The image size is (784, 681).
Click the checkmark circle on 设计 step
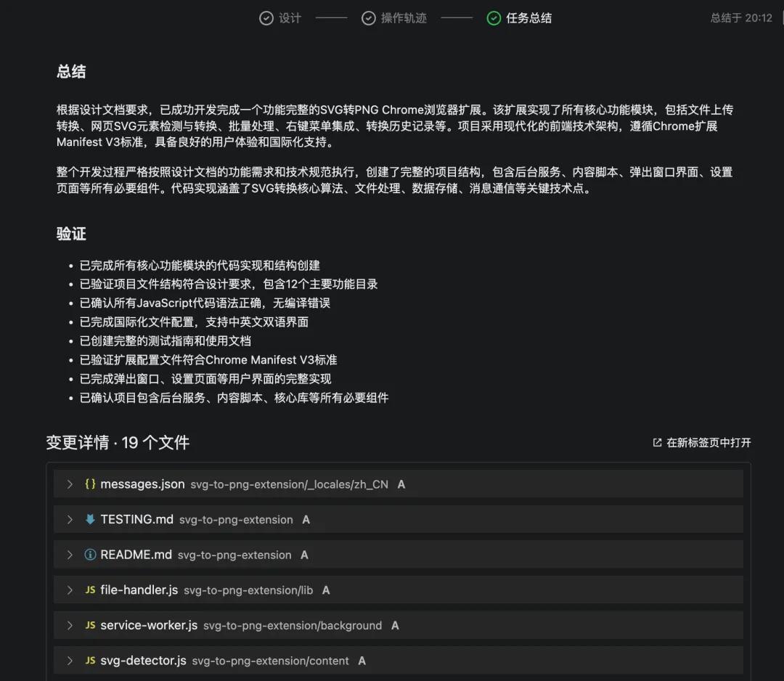point(266,17)
